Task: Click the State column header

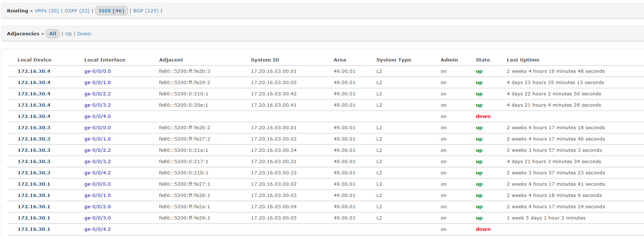Action: point(483,60)
